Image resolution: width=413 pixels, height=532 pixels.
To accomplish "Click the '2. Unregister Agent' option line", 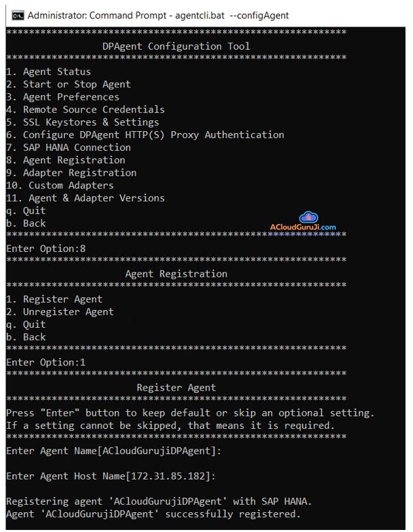I will pyautogui.click(x=60, y=312).
